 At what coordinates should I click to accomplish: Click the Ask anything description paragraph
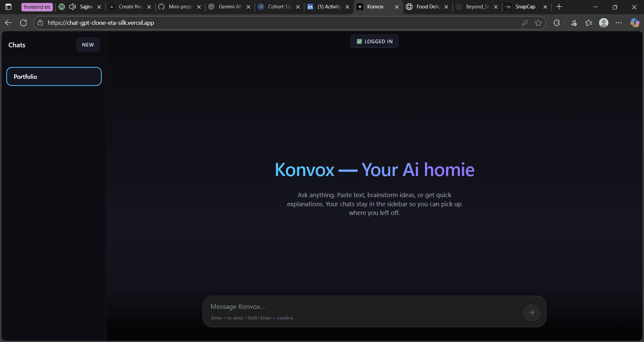(374, 204)
